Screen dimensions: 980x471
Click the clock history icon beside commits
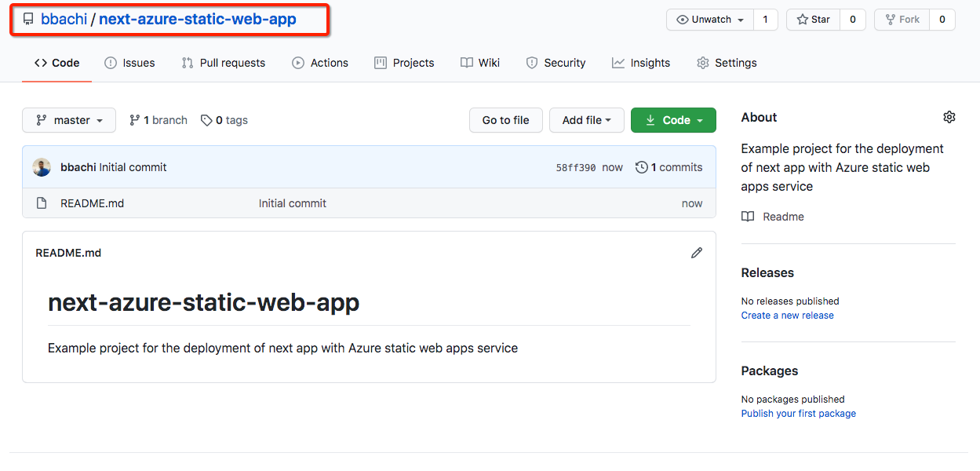(641, 167)
